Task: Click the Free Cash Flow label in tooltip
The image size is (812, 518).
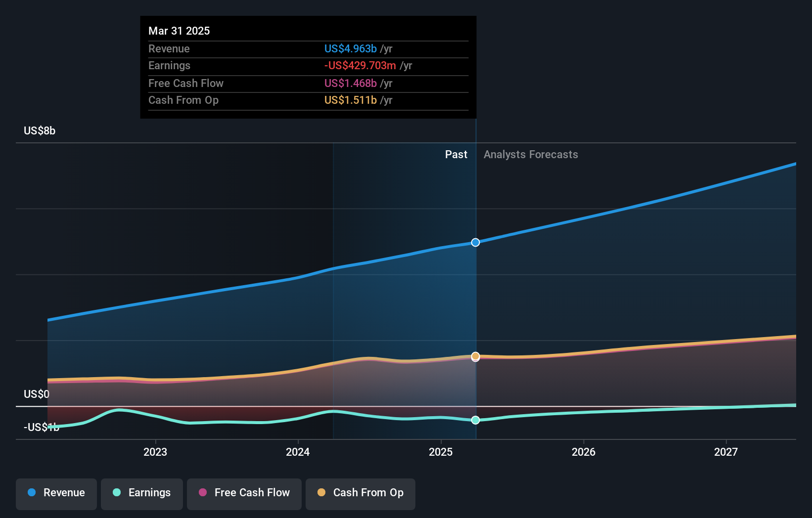Action: [x=186, y=83]
